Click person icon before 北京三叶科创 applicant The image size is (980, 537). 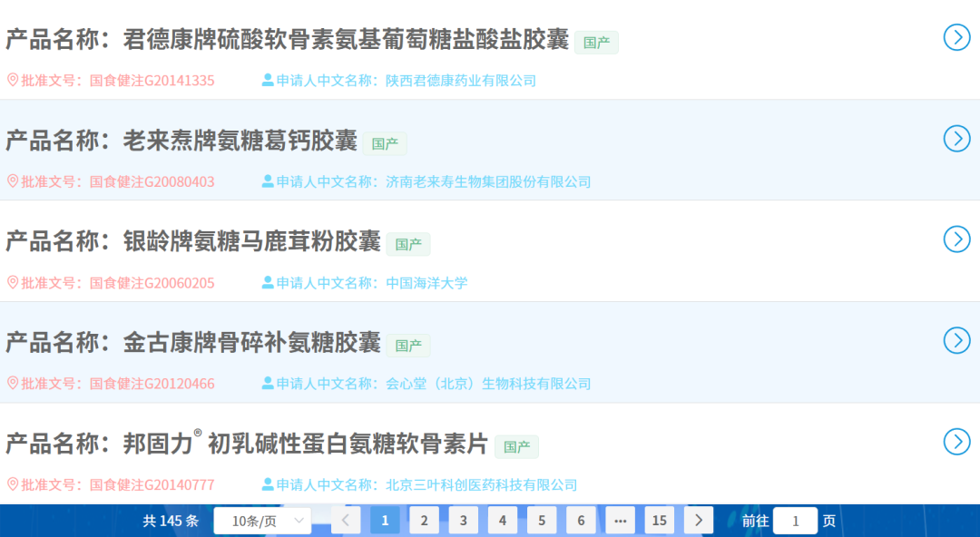(268, 484)
